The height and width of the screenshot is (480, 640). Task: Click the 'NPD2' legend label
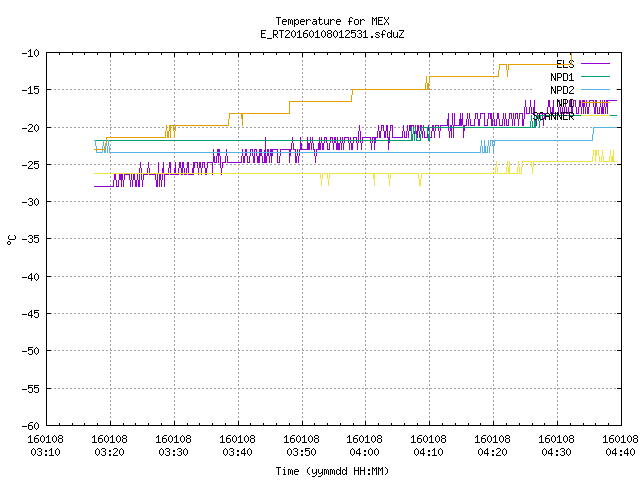click(x=562, y=90)
